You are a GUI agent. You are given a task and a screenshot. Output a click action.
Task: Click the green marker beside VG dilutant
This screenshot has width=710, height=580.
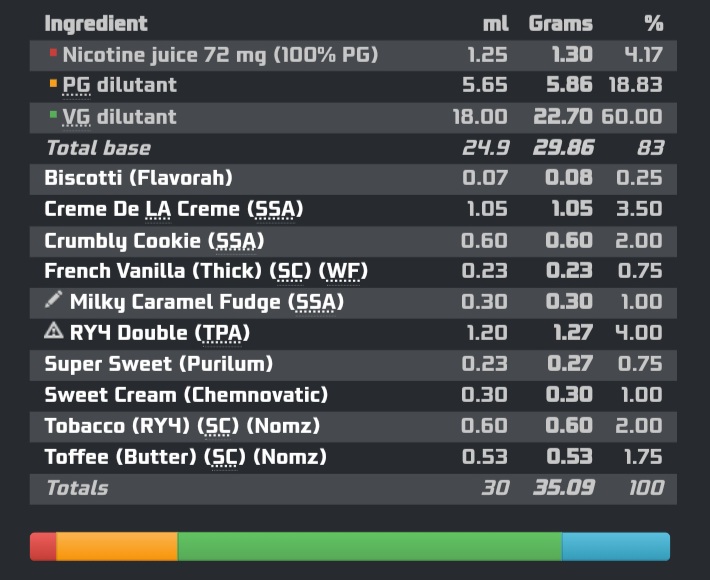(53, 115)
